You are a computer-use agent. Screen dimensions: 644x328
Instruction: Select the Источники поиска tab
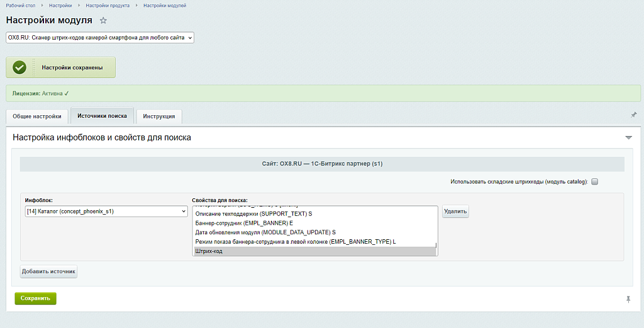click(102, 116)
